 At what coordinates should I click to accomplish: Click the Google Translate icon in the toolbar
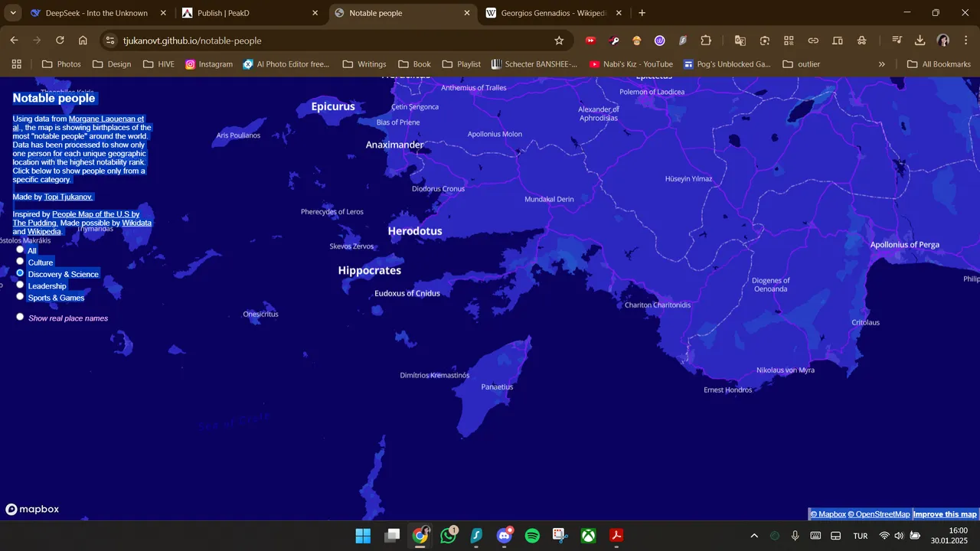740,41
